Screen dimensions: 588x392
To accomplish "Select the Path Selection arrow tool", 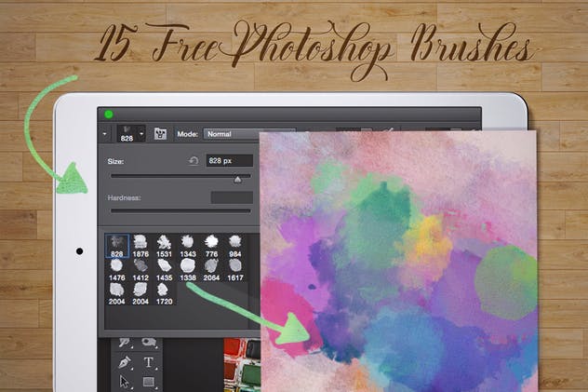I will coord(125,382).
